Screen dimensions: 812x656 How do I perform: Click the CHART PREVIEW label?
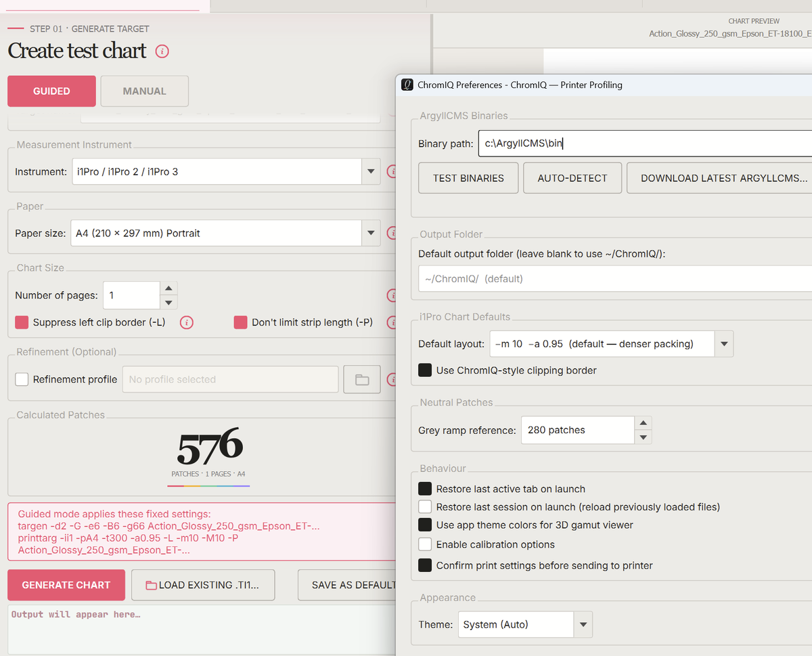pyautogui.click(x=754, y=21)
